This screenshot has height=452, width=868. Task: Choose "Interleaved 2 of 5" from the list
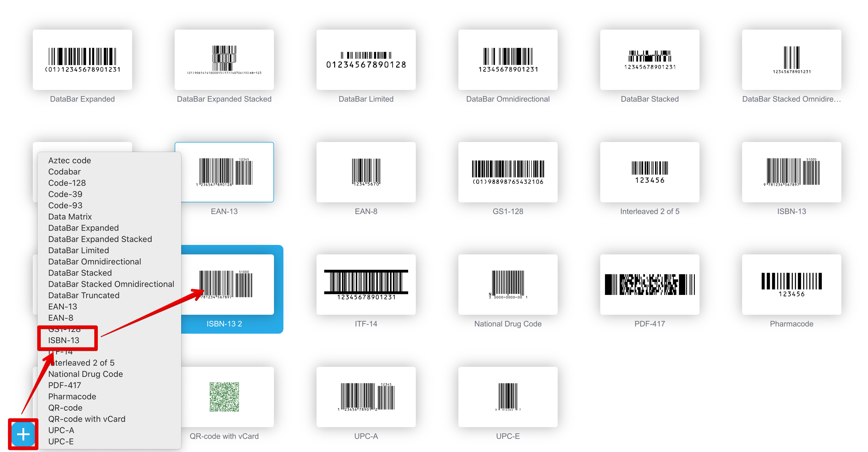pos(81,363)
